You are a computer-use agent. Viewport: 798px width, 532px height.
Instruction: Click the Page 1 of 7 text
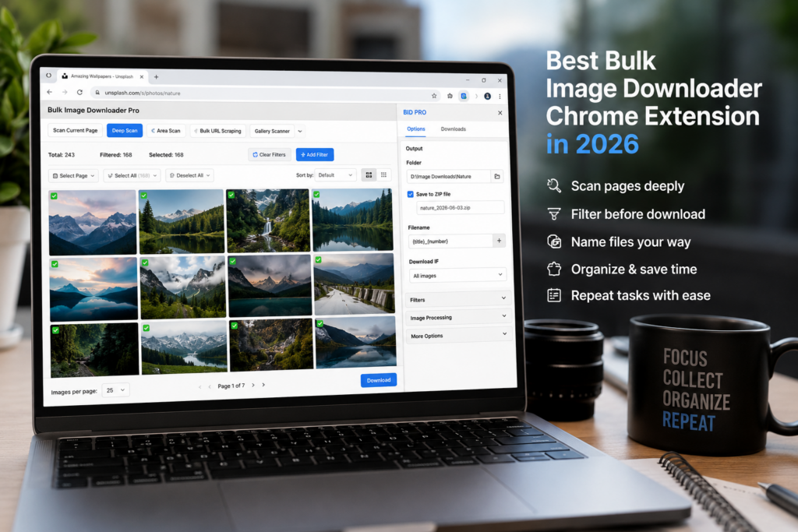(231, 386)
